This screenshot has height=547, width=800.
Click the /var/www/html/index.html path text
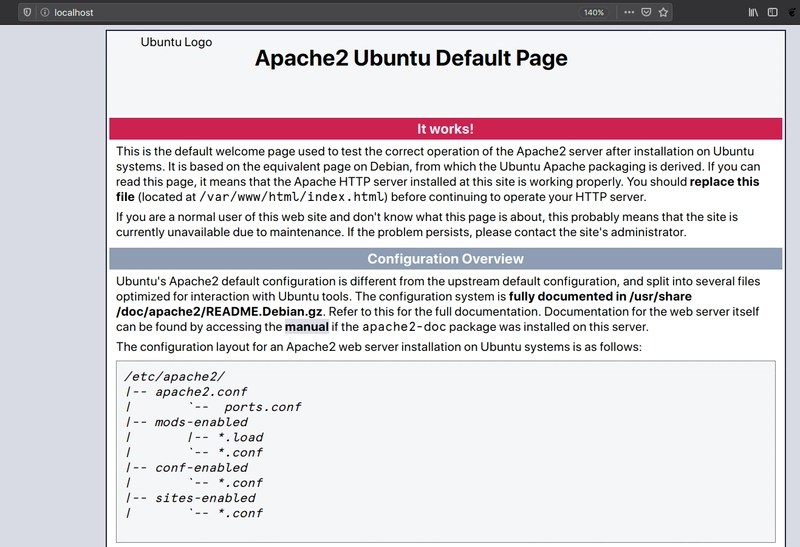292,197
